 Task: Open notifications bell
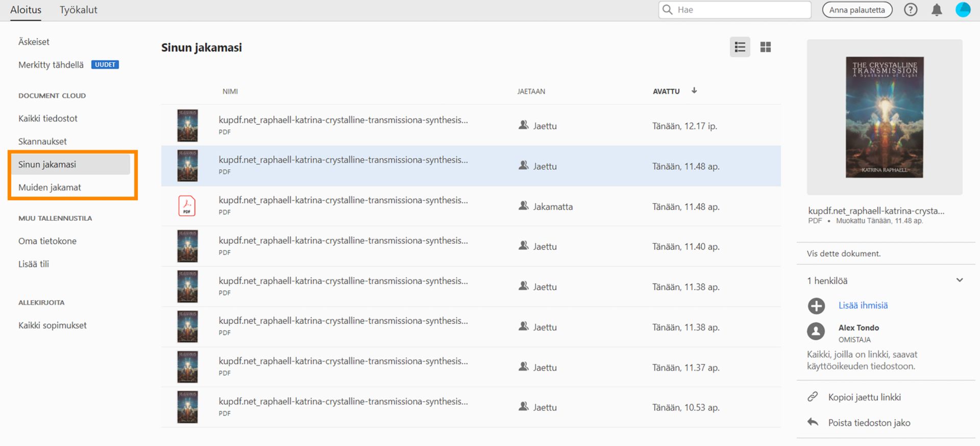tap(937, 10)
